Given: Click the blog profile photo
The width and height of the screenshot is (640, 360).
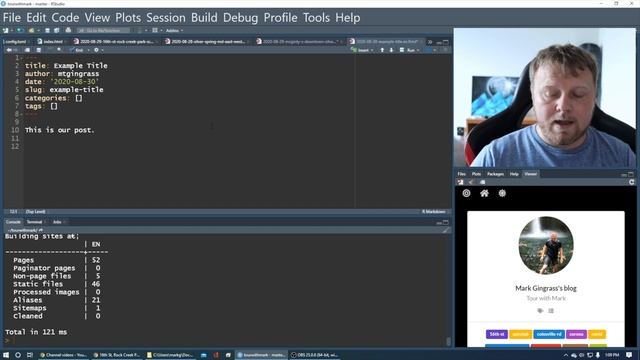Looking at the screenshot, I should tap(546, 245).
